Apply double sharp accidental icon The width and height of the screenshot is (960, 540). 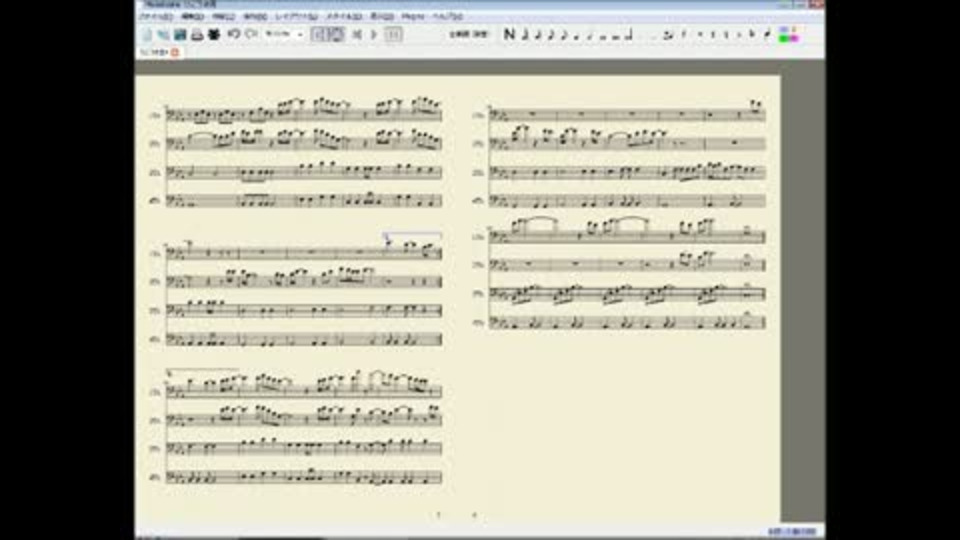pos(699,35)
